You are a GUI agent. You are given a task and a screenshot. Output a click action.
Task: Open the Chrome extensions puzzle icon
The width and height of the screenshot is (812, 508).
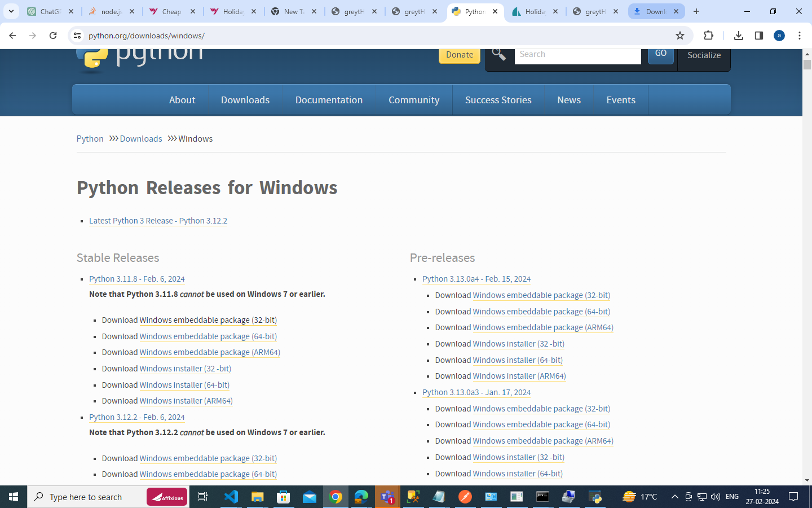pyautogui.click(x=709, y=36)
